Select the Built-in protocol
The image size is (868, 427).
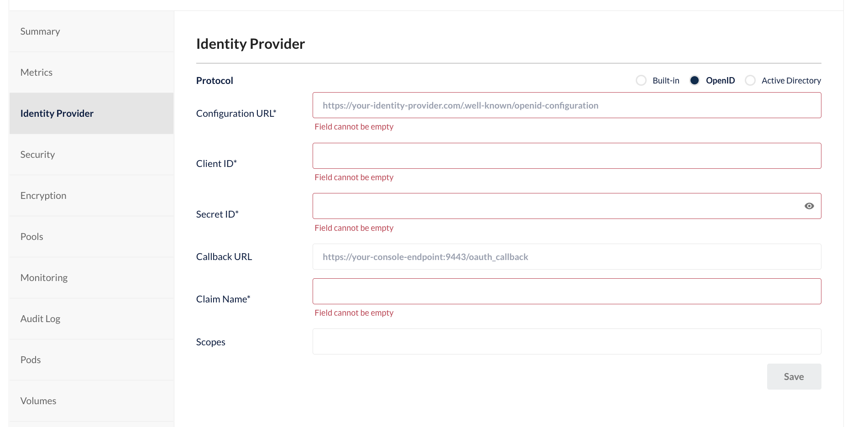[x=641, y=80]
